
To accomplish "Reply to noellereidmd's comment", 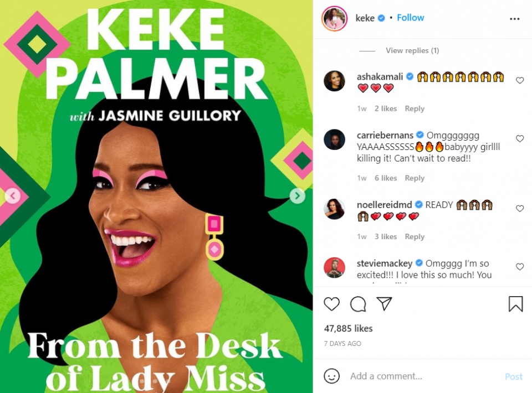I will click(x=415, y=237).
